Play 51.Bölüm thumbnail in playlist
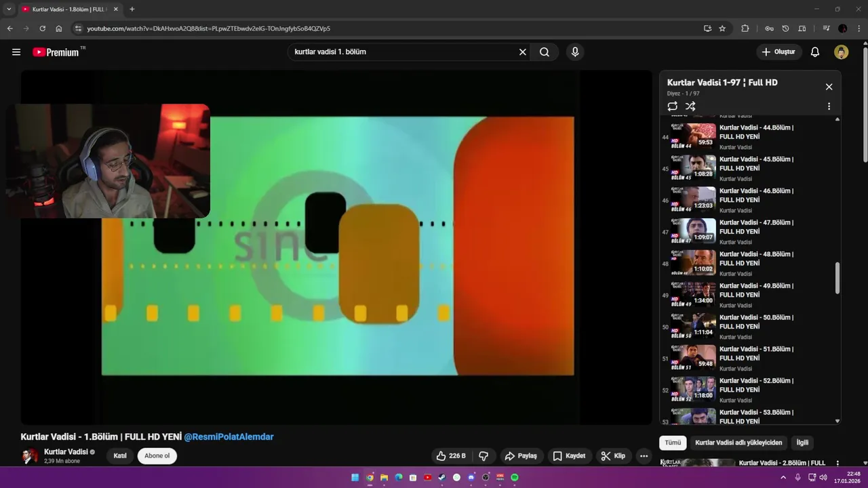Image resolution: width=868 pixels, height=488 pixels. point(693,358)
